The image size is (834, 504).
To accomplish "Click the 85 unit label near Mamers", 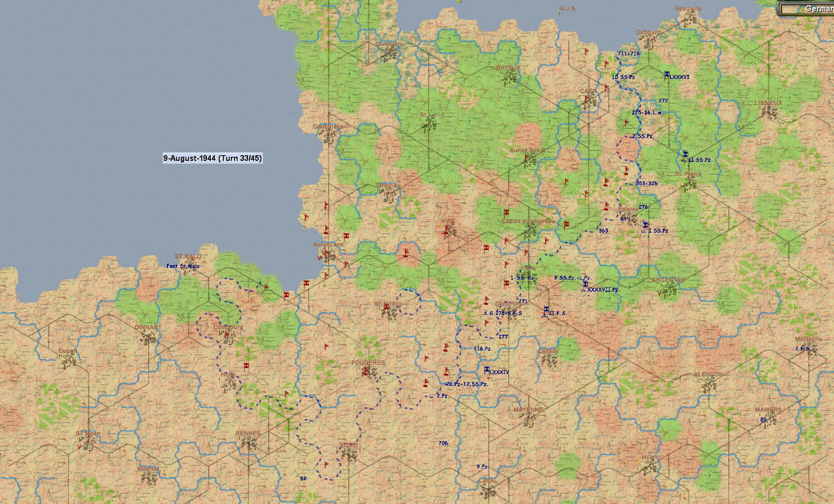I will (763, 420).
